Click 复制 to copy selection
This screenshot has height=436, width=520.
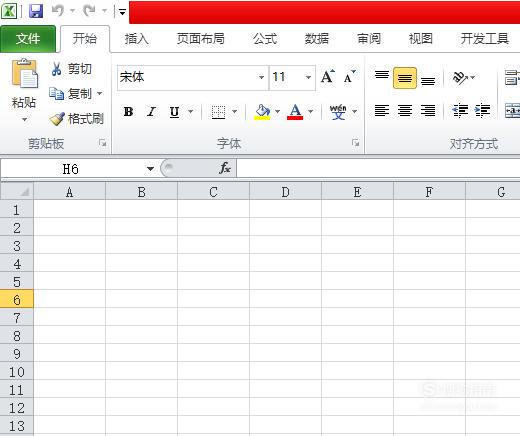coord(70,94)
